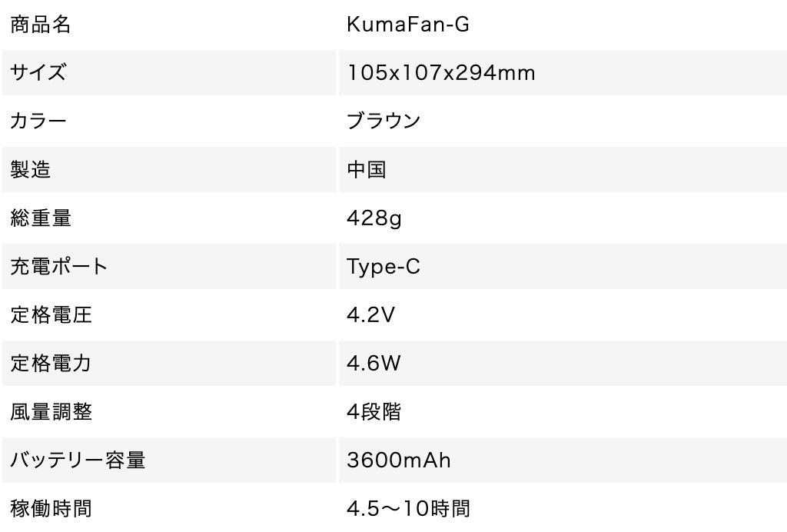
Task: Select the 総重量 label cell
Action: (41, 218)
